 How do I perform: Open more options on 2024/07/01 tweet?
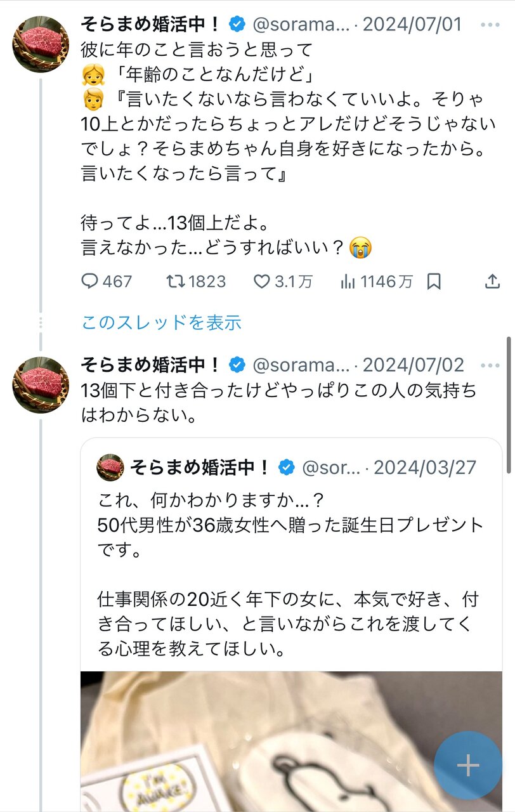pyautogui.click(x=490, y=25)
